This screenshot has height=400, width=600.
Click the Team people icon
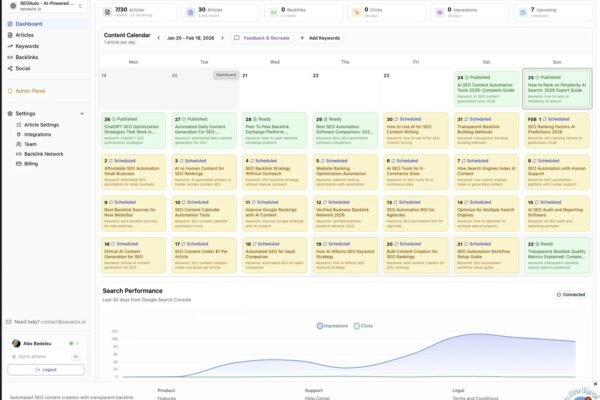(x=19, y=144)
